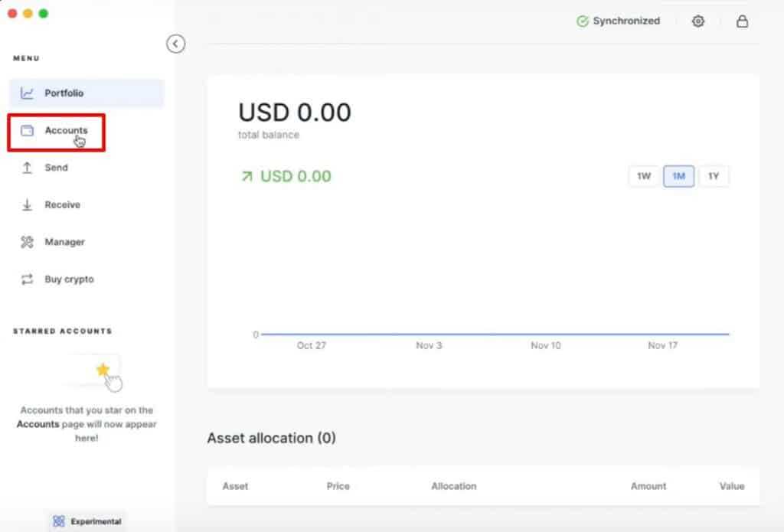784x532 pixels.
Task: Open the settings gear icon
Action: click(x=698, y=21)
